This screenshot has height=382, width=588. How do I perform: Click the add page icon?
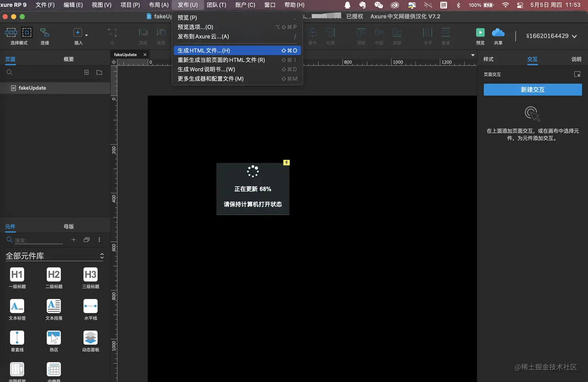click(86, 73)
